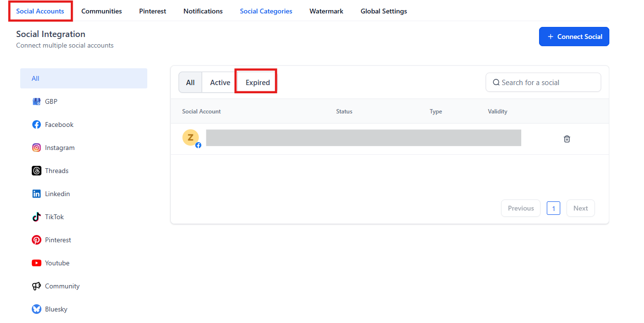Select the LinkedIn icon in sidebar
Screen dimensions: 644x323
[x=37, y=194]
